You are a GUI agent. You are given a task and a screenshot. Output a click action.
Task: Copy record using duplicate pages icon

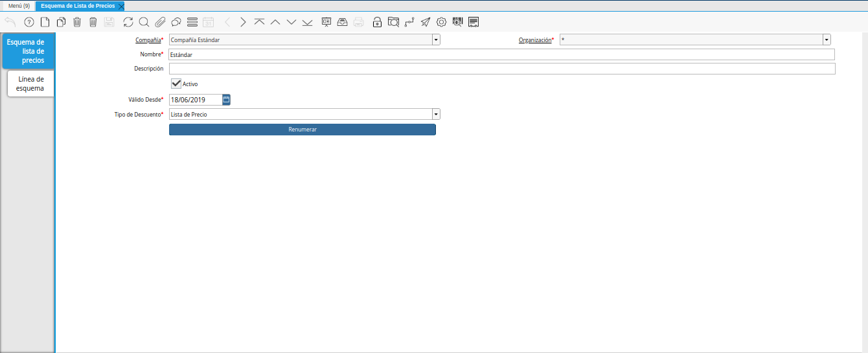pyautogui.click(x=62, y=22)
